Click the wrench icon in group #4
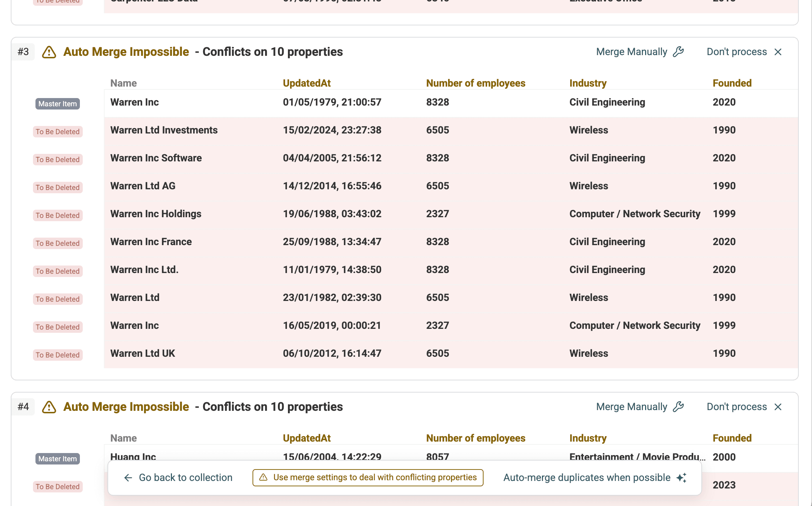This screenshot has width=812, height=506. (x=678, y=407)
